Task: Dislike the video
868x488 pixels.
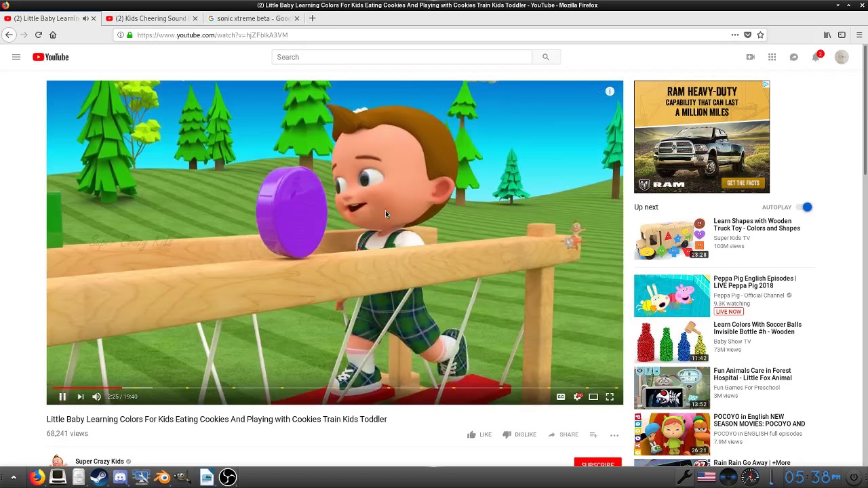Action: coord(519,434)
